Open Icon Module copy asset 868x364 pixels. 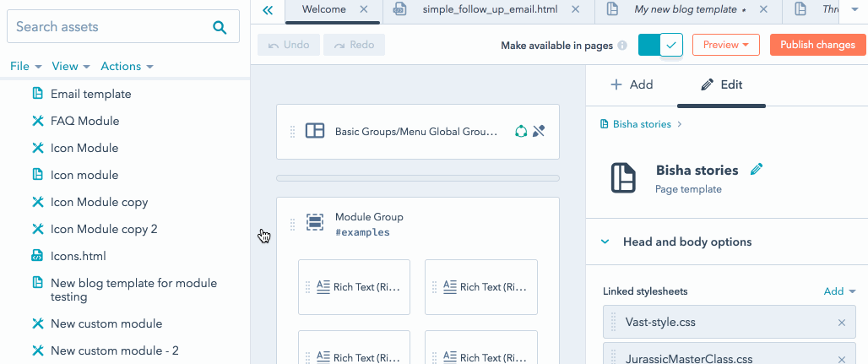[99, 202]
